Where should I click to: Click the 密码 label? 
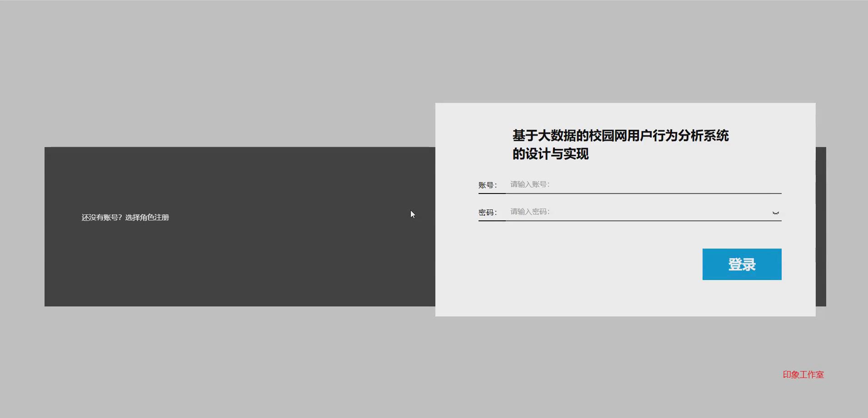[x=488, y=212]
